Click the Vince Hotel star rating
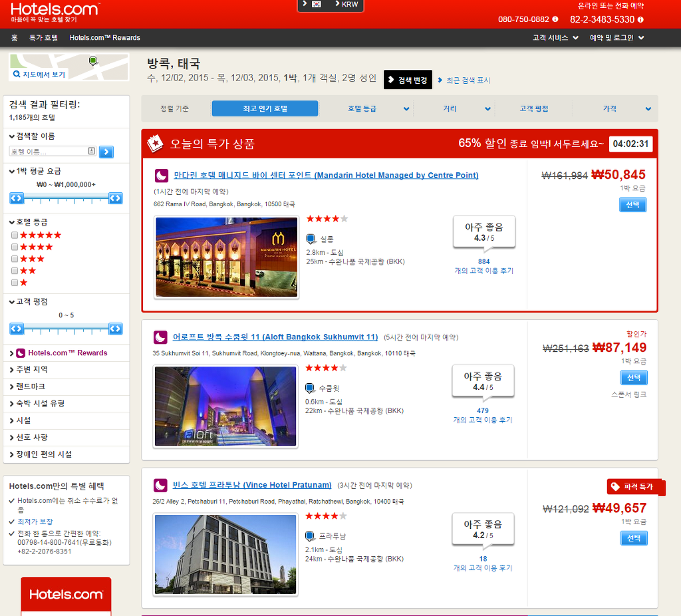This screenshot has width=681, height=616. pyautogui.click(x=326, y=516)
